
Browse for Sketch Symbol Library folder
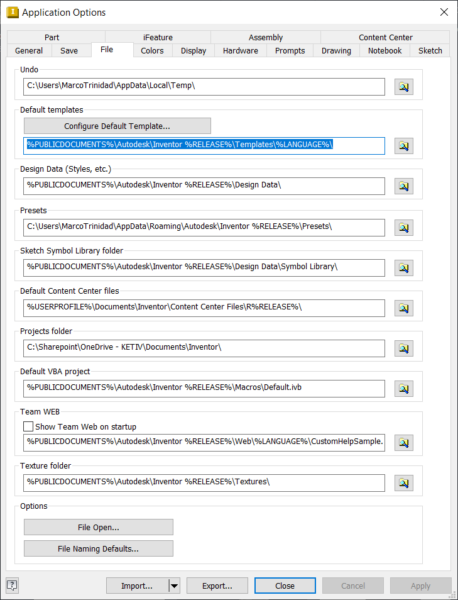[x=404, y=268]
